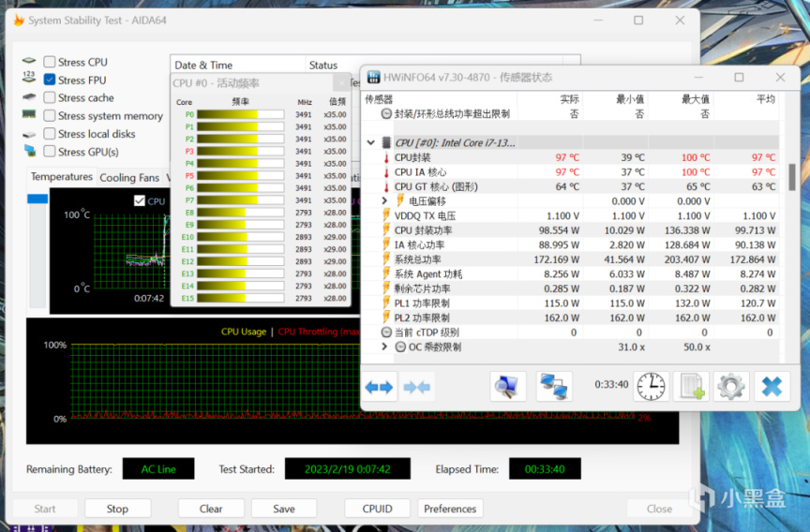The height and width of the screenshot is (532, 810).
Task: Tick Stress system memory checkbox
Action: (x=50, y=115)
